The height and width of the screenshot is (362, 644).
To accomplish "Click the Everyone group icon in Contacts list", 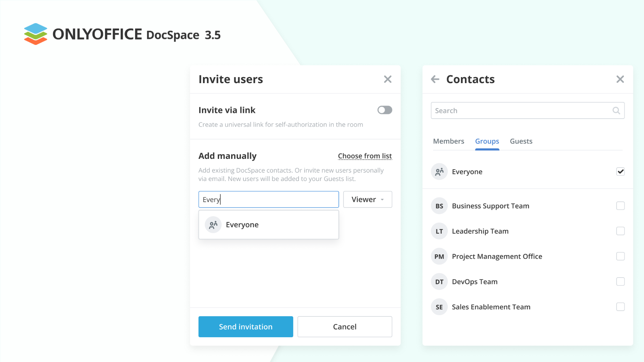I will point(439,172).
